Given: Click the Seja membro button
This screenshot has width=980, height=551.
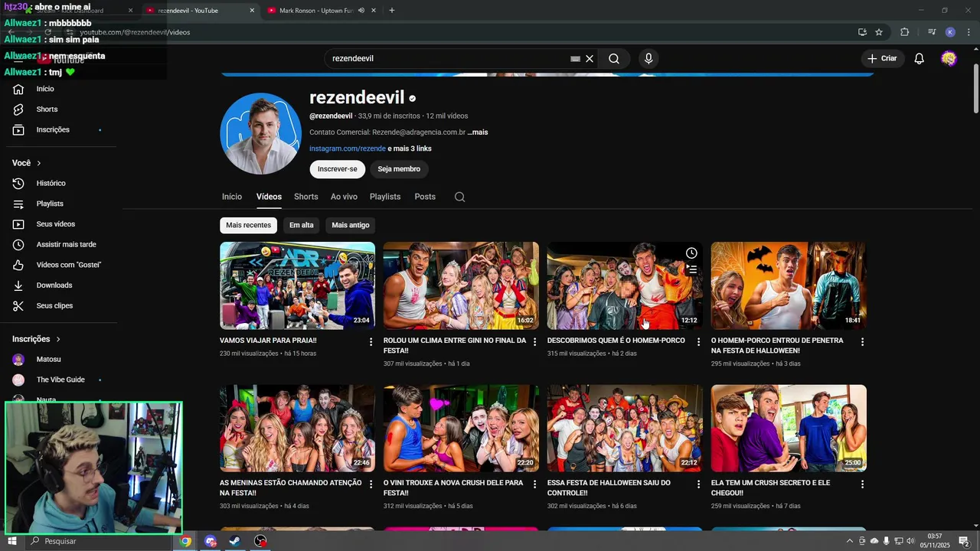Looking at the screenshot, I should 399,169.
